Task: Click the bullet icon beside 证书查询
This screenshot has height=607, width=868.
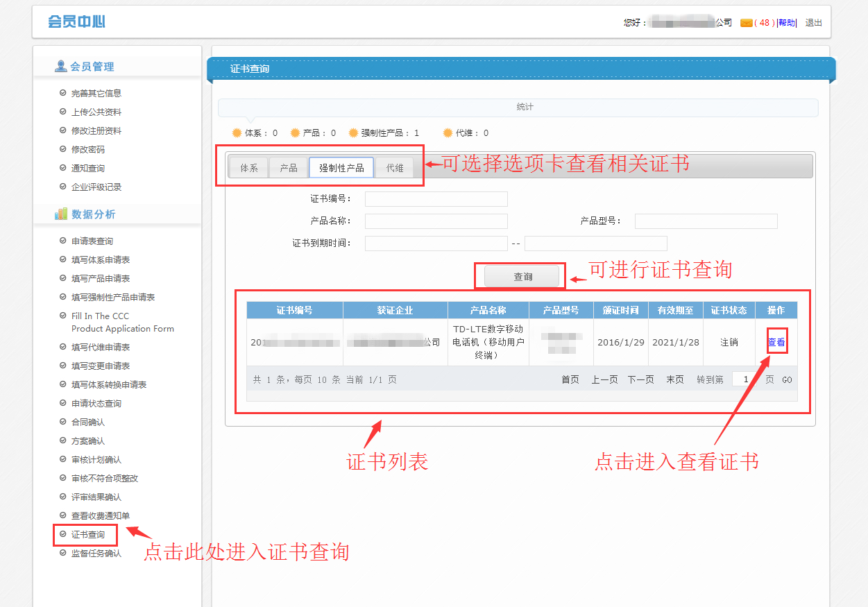Action: [63, 535]
